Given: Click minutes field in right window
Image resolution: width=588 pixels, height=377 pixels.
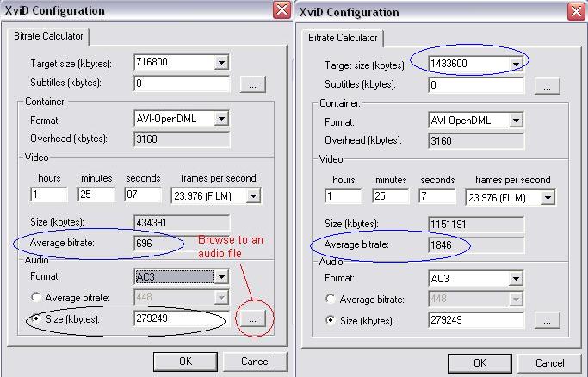Looking at the screenshot, I should pos(390,196).
